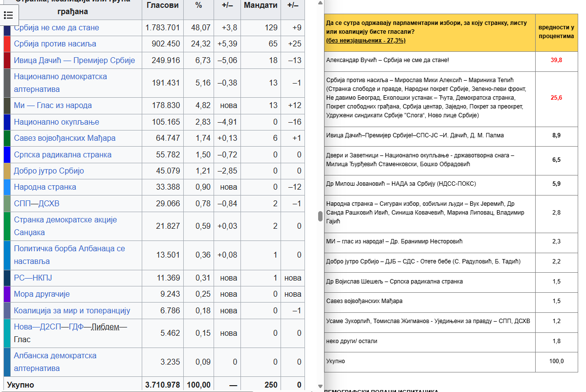Select poll row 'Др Војислав Шешељ – Српска радикална странка'
The image size is (586, 392).
[430, 282]
